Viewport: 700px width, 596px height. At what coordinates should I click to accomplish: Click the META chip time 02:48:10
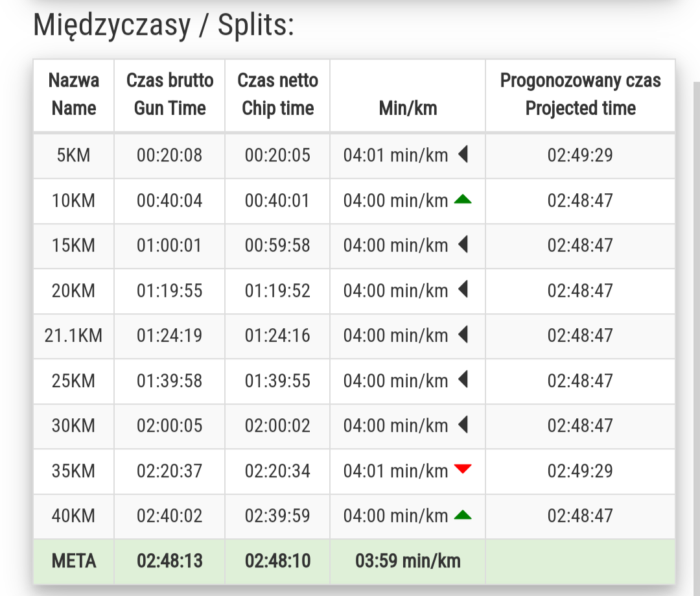point(277,561)
